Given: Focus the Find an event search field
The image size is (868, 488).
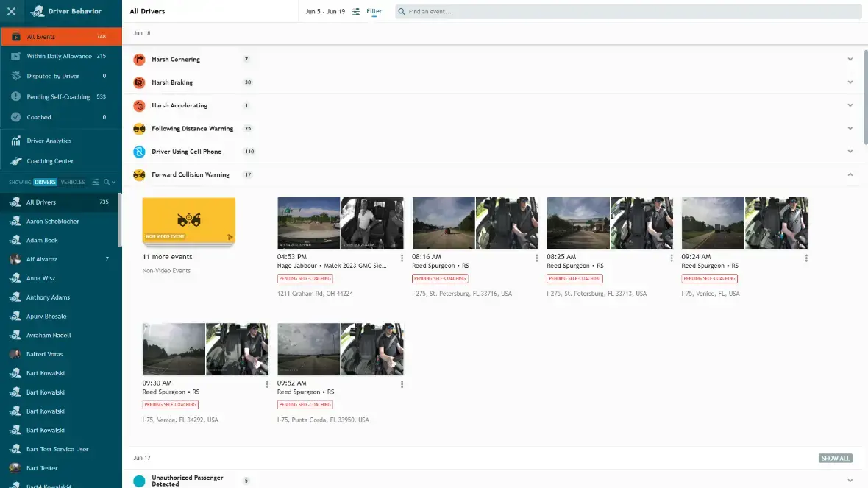Looking at the screenshot, I should click(627, 11).
